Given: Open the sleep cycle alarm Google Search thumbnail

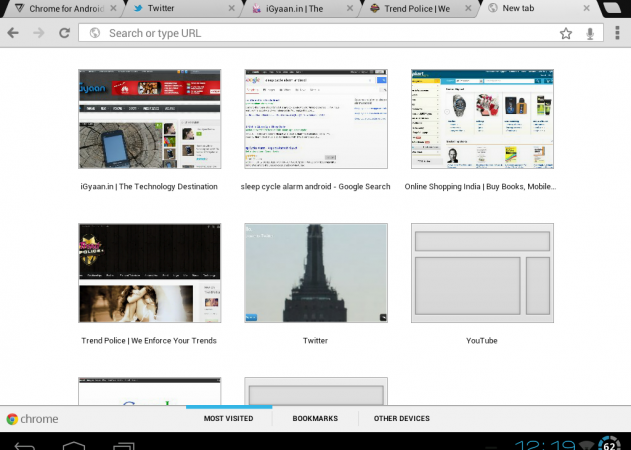Looking at the screenshot, I should 315,119.
